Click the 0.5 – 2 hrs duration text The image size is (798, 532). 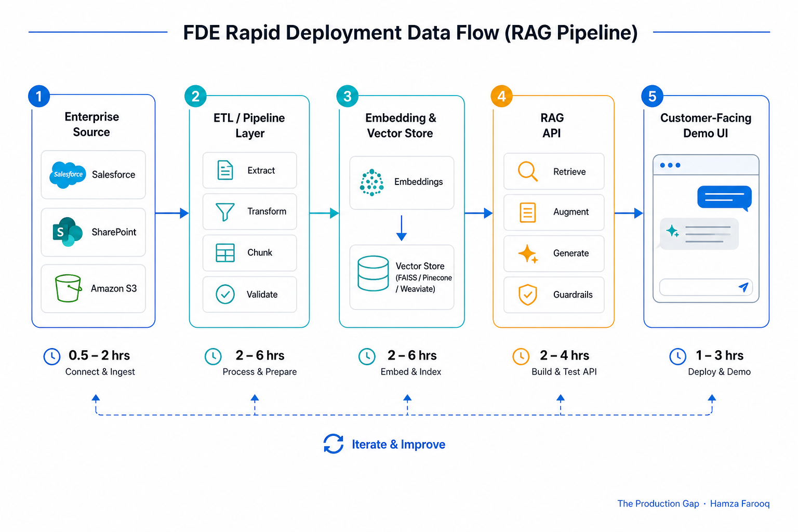pos(99,355)
